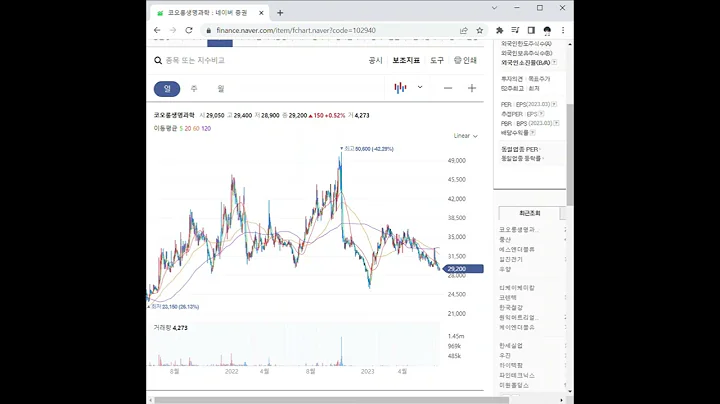Open the Chrome three-dot menu
The image size is (720, 404).
[x=563, y=30]
